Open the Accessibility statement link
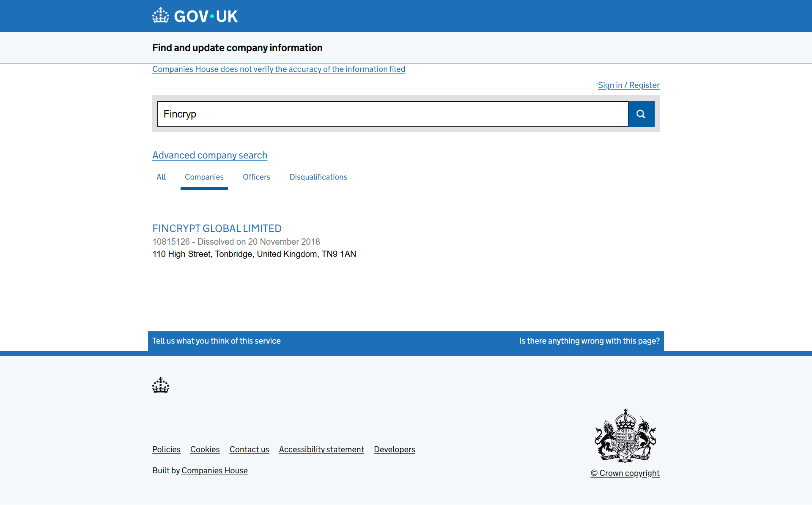Viewport: 812px width, 505px height. tap(321, 449)
